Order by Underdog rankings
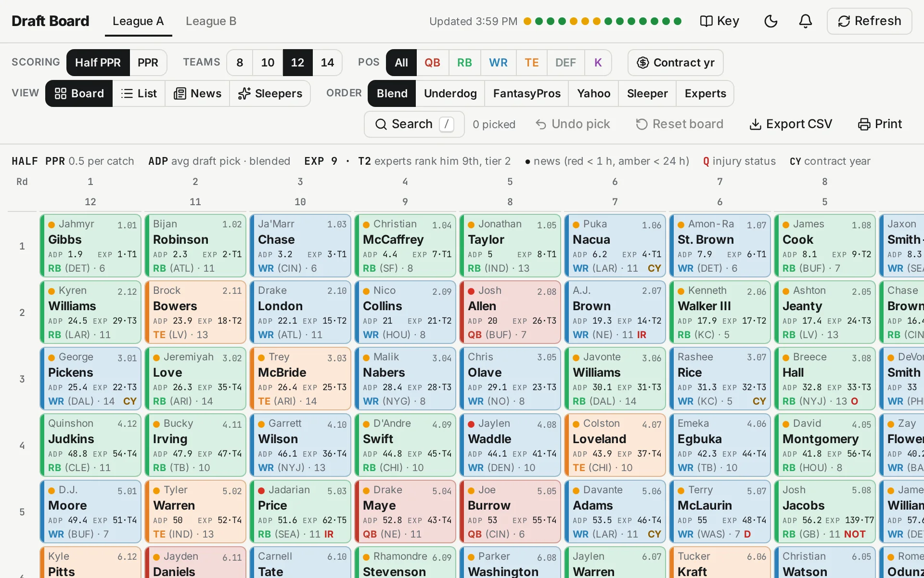Image resolution: width=924 pixels, height=578 pixels. [450, 93]
